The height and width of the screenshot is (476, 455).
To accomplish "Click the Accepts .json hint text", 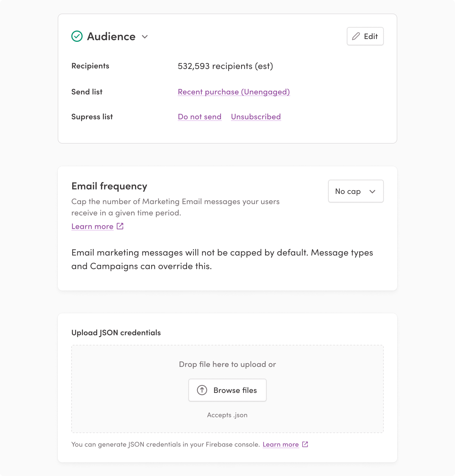I will pos(227,415).
